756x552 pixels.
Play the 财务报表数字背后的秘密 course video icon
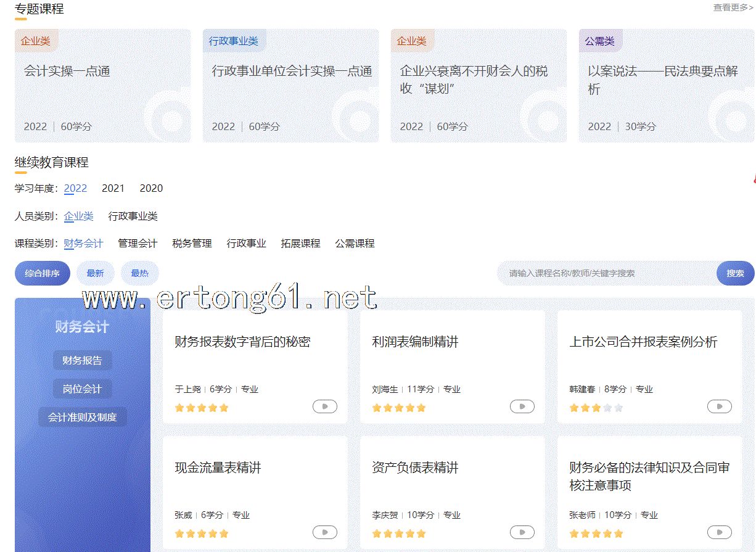point(325,406)
